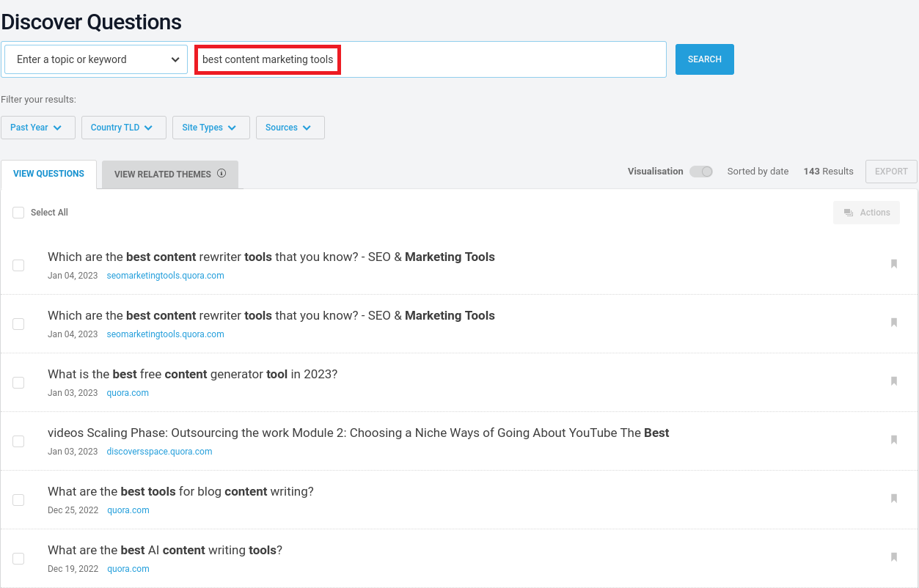The image size is (919, 588).
Task: Switch to the View Related Themes tab
Action: coord(169,174)
